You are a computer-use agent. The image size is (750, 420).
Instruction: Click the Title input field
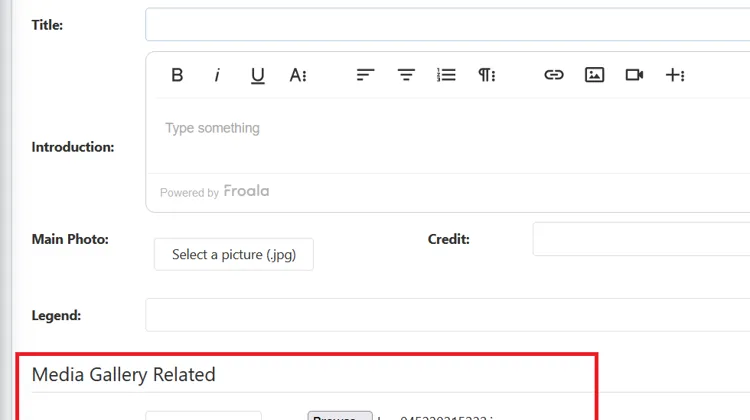click(447, 25)
